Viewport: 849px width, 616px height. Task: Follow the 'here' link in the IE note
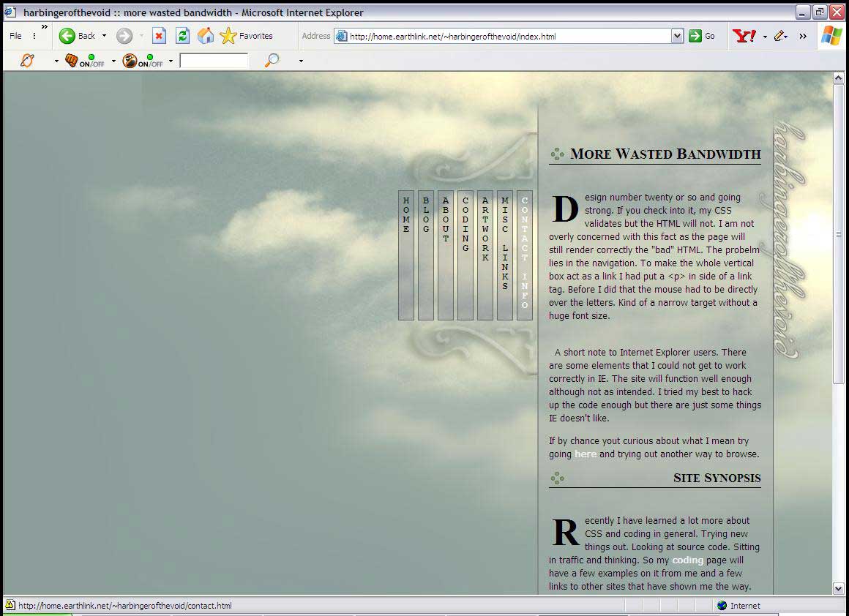coord(586,454)
